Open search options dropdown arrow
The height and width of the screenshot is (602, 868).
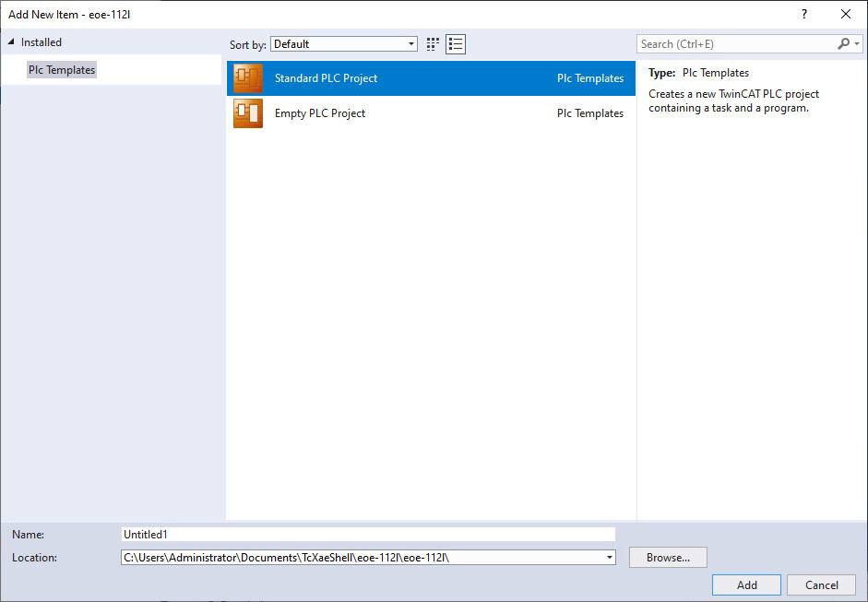point(857,44)
